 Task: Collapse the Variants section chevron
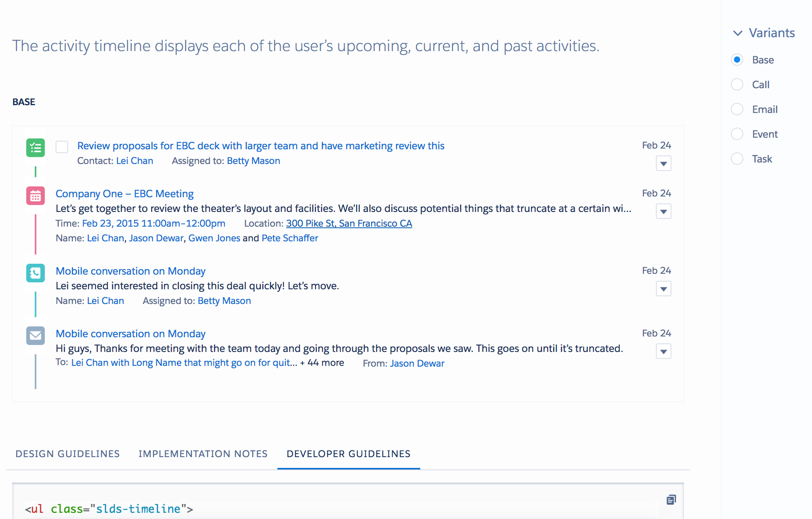click(x=737, y=33)
